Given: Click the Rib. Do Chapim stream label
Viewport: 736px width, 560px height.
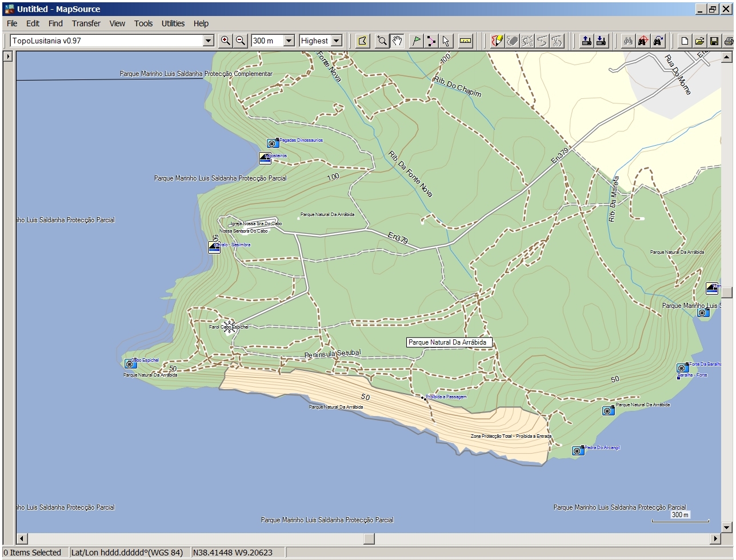Looking at the screenshot, I should click(x=458, y=86).
